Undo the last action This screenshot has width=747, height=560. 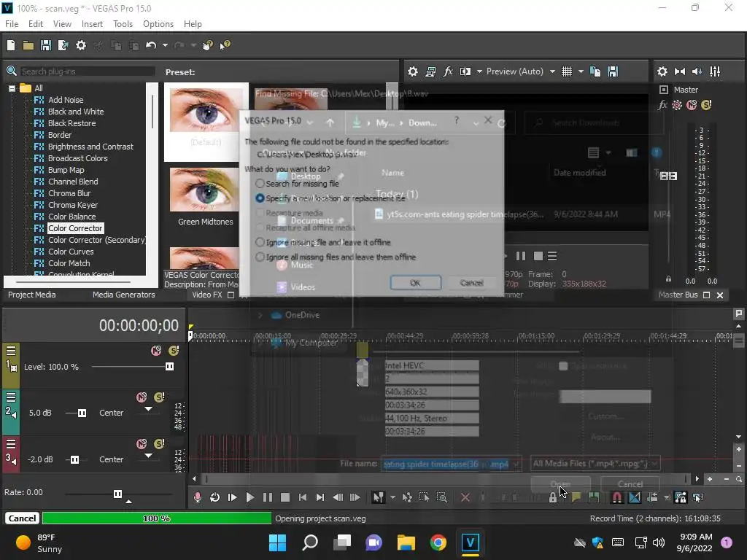click(151, 45)
